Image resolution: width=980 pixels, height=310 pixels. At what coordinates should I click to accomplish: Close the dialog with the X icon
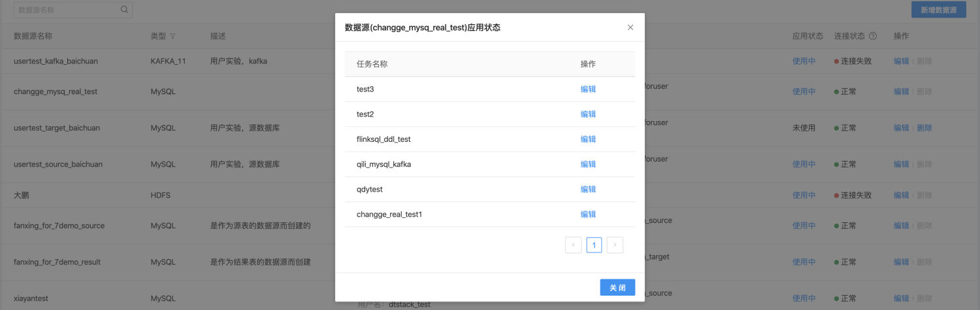630,27
